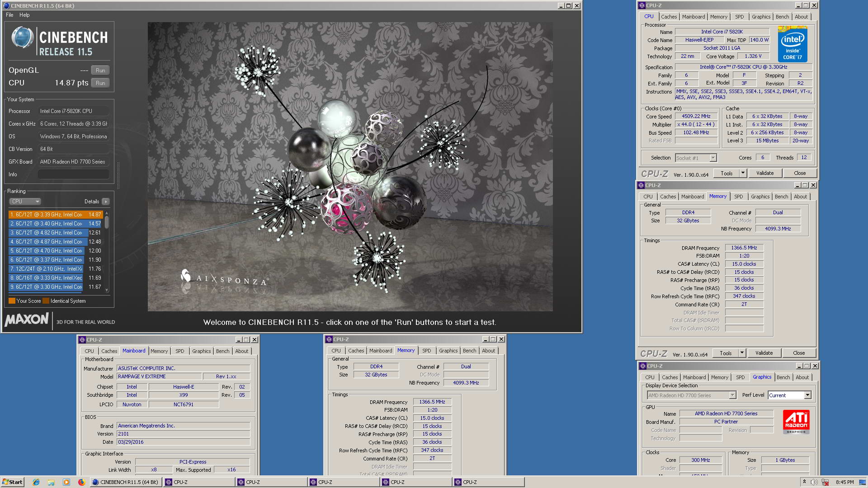The height and width of the screenshot is (488, 868).
Task: Switch to Caches tab in the CPU-Z CPU window
Action: pyautogui.click(x=669, y=17)
